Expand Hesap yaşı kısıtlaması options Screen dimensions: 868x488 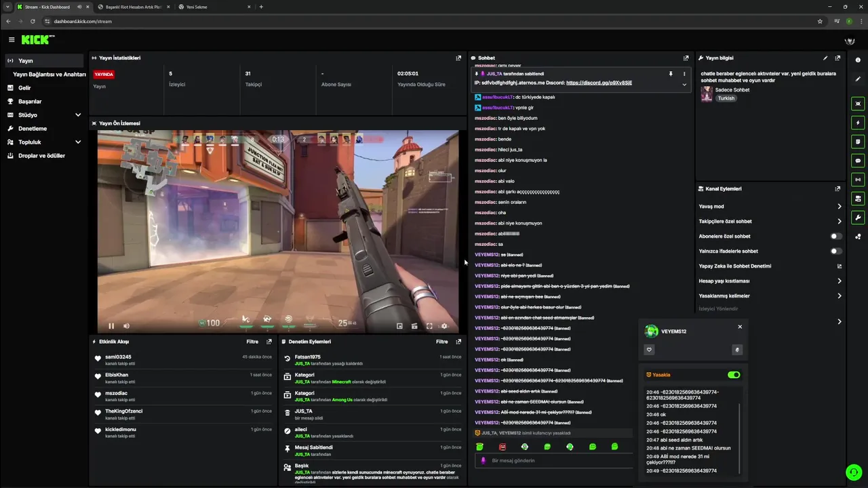[839, 281]
